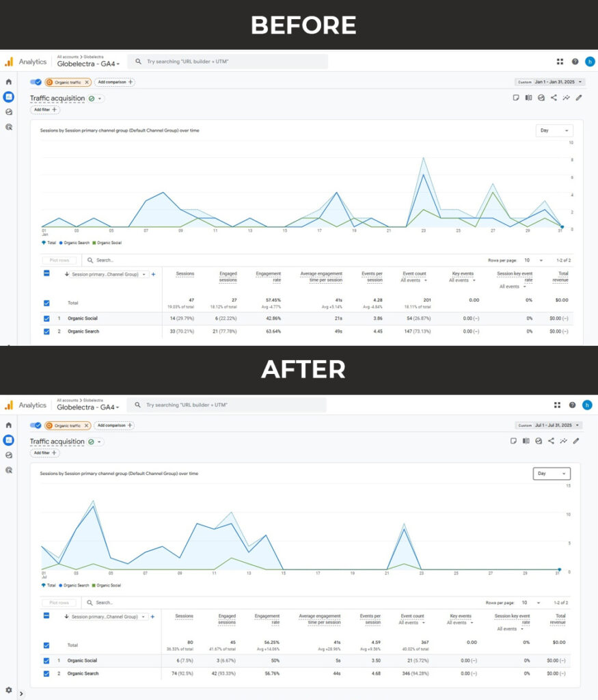598x700 pixels.
Task: Click Add comparison button in BEFORE panel
Action: coord(114,82)
